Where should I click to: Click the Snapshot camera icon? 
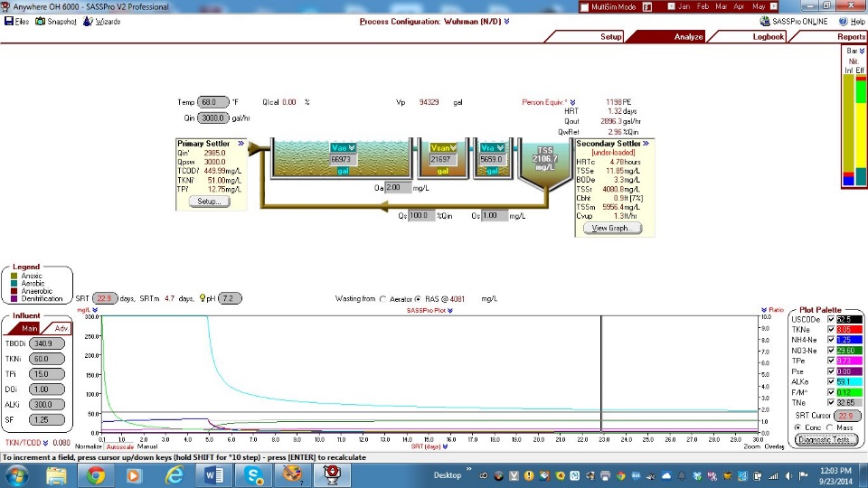(40, 21)
